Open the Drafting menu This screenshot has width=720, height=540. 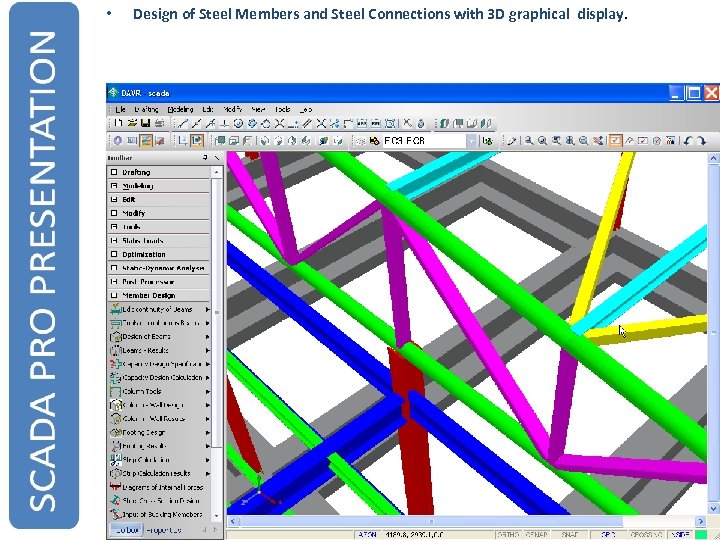146,109
